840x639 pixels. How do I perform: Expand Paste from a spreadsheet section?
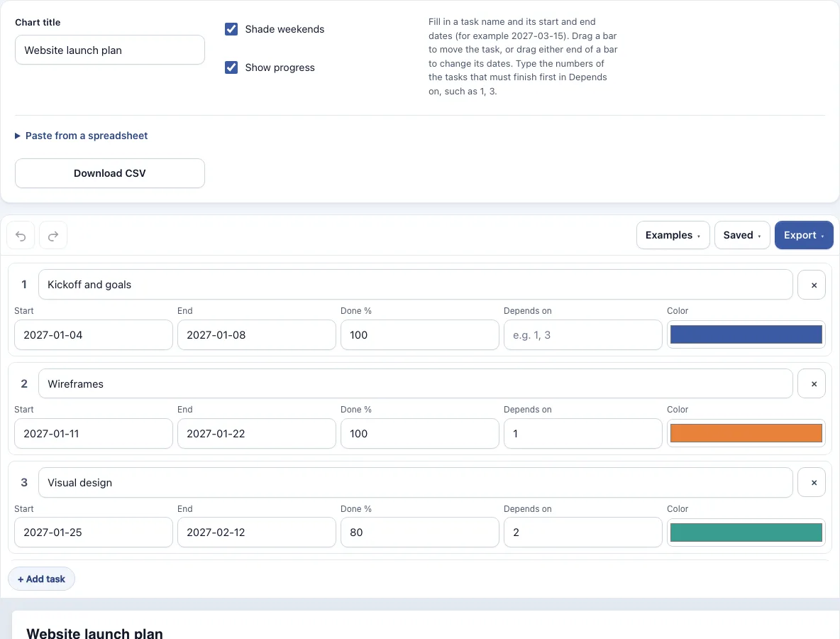click(x=82, y=136)
